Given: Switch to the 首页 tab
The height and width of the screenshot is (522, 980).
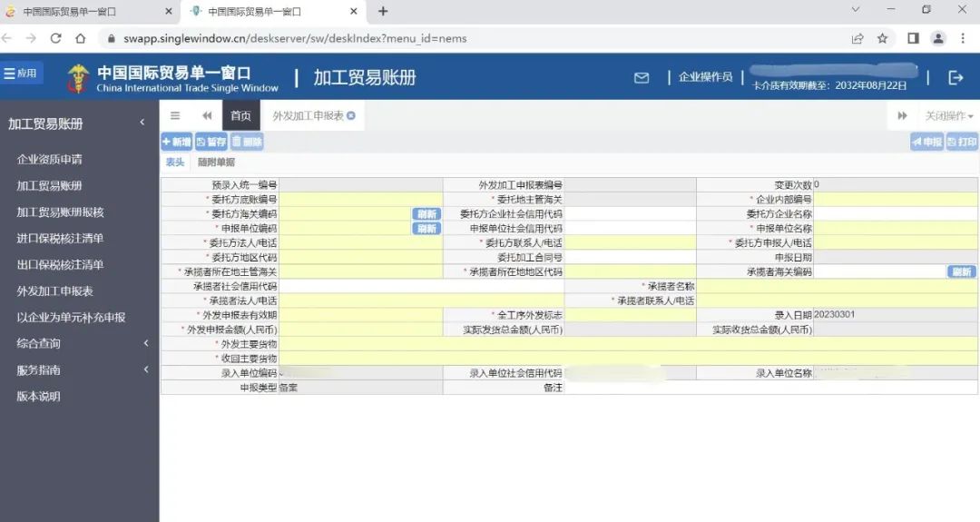Looking at the screenshot, I should coord(240,116).
